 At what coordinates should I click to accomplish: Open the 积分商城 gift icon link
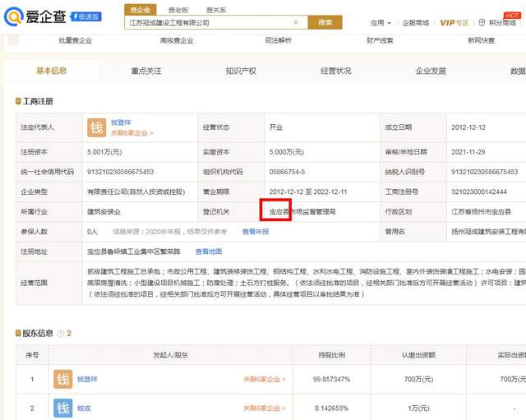497,22
